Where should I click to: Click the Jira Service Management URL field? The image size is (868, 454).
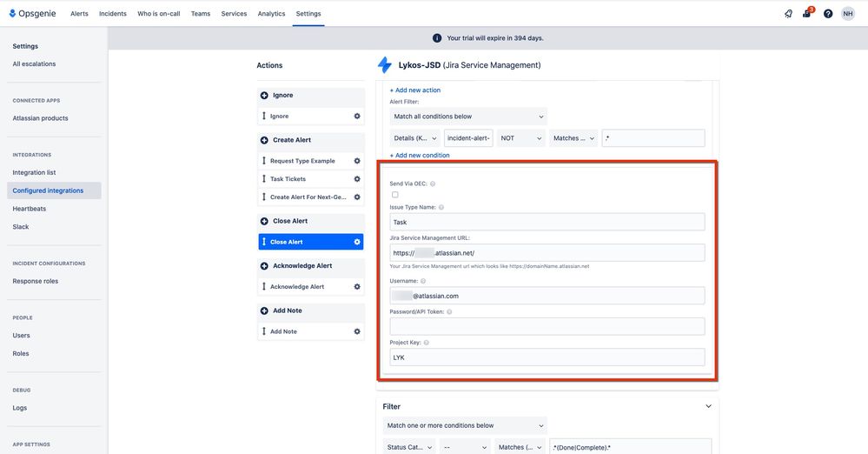[x=547, y=253]
